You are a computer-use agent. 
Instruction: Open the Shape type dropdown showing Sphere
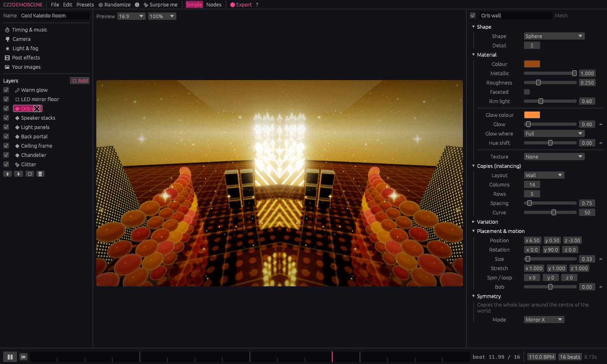(x=554, y=36)
